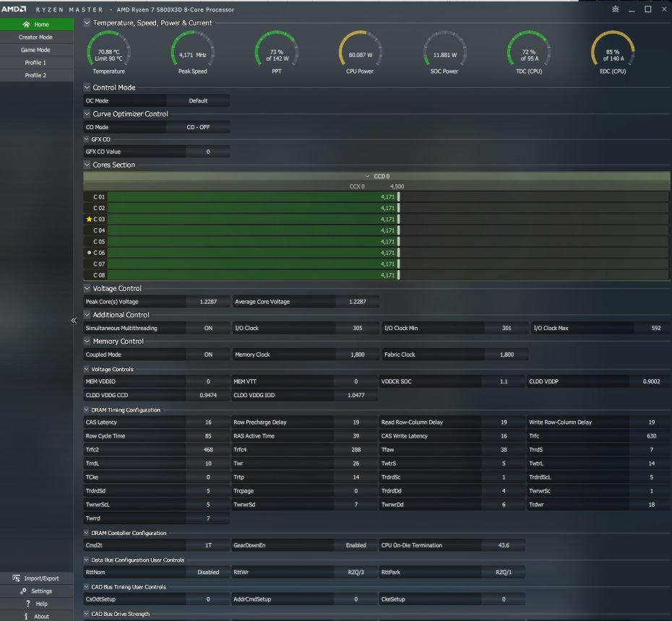Switch to Game Mode
The image size is (672, 621).
[x=36, y=50]
